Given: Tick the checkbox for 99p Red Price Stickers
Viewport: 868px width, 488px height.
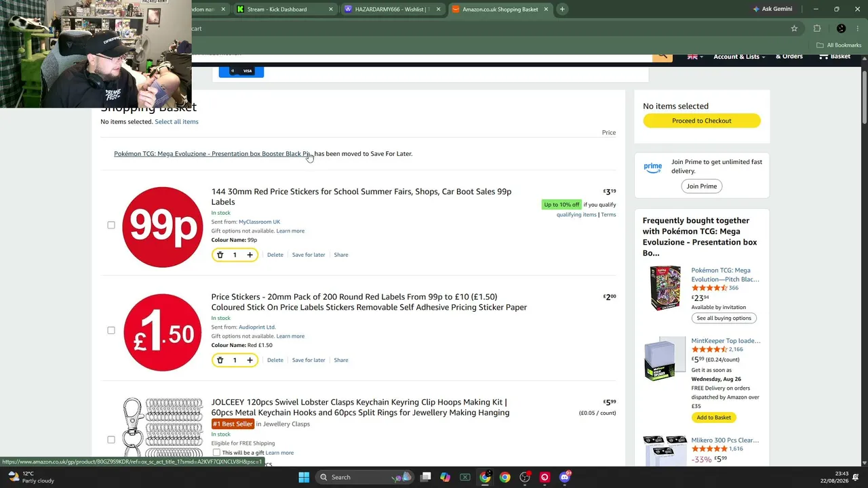Looking at the screenshot, I should [111, 225].
